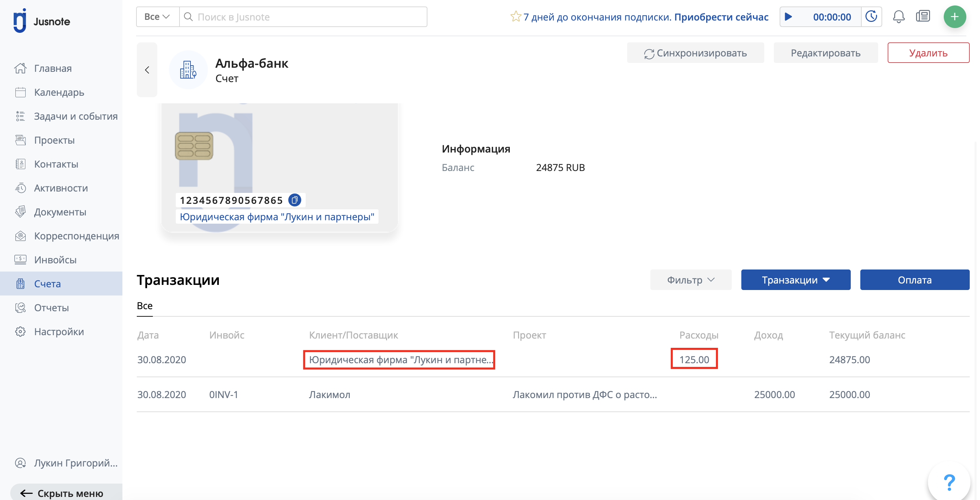The image size is (980, 500).
Task: Click the expense value 125.00
Action: (694, 359)
